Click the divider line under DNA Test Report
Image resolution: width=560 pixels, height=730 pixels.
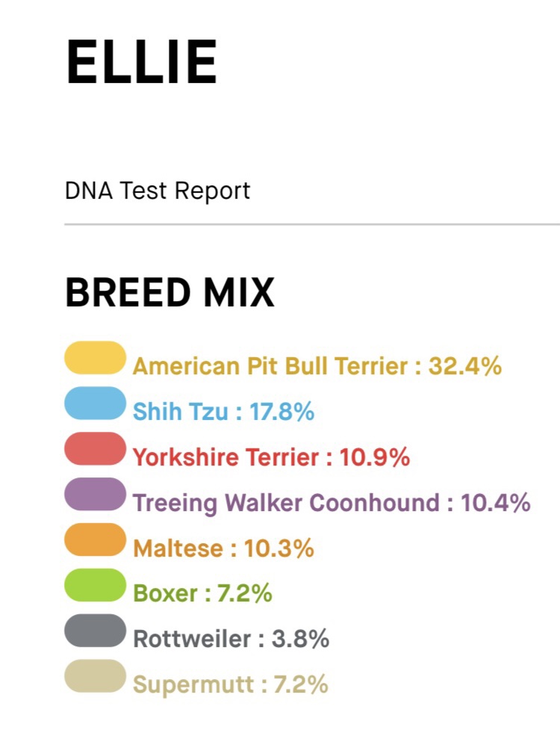[x=312, y=223]
